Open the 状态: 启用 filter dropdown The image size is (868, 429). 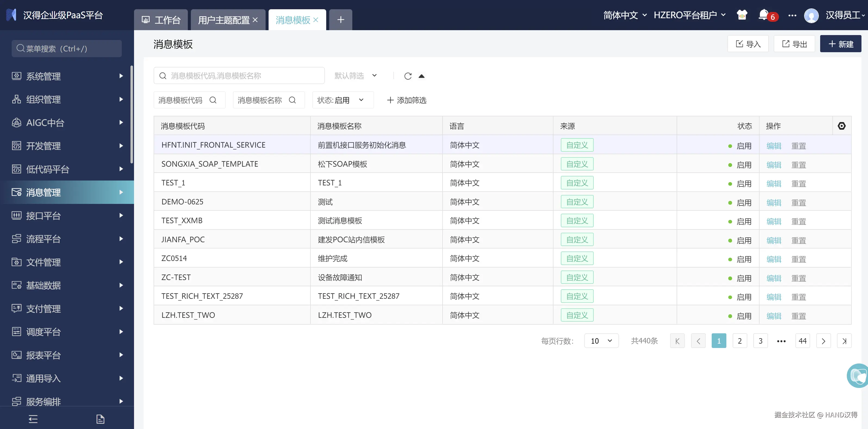[x=342, y=100]
